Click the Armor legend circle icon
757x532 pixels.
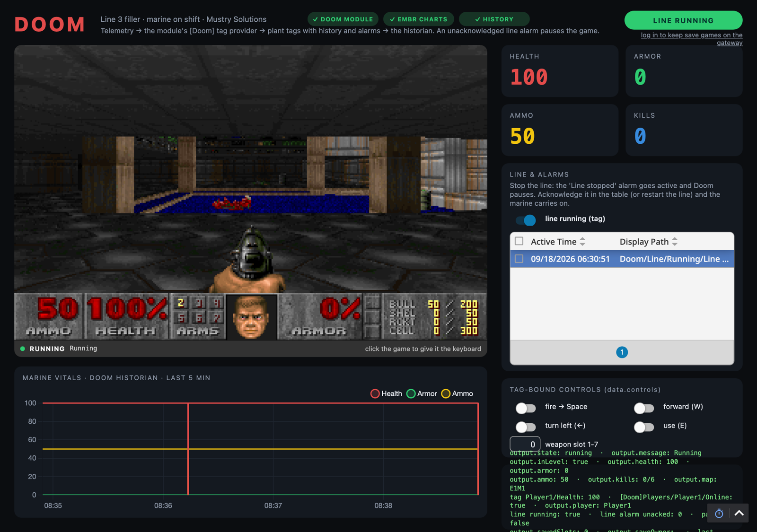tap(411, 393)
